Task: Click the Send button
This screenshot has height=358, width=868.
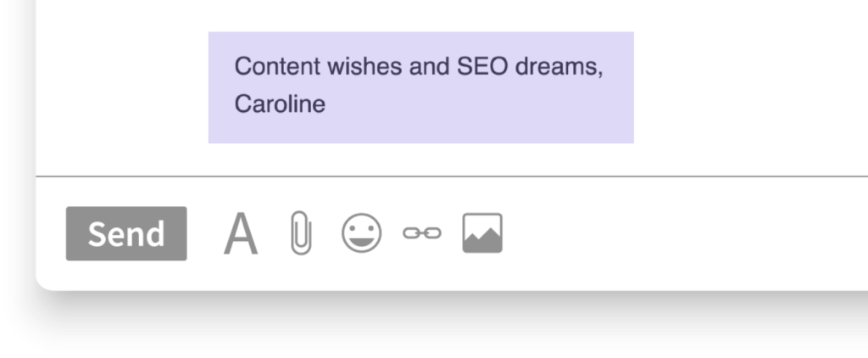Action: 126,234
